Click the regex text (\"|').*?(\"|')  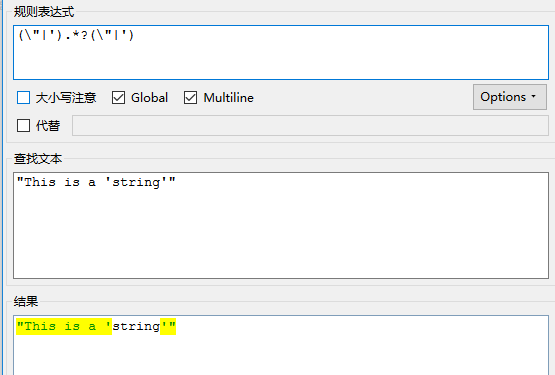tap(76, 35)
